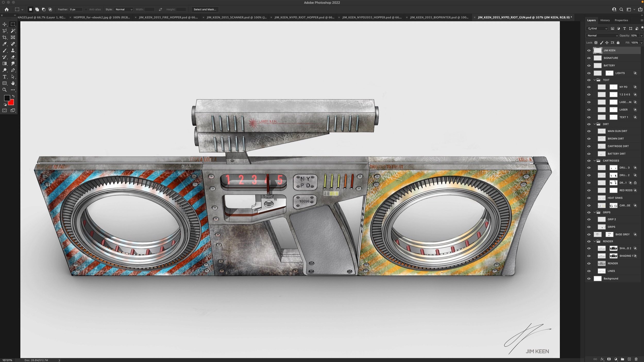Open the Style Normal dropdown in options bar

point(124,10)
